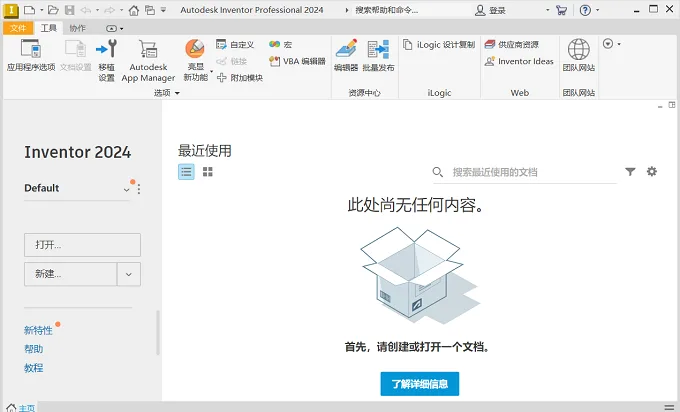Image resolution: width=680 pixels, height=412 pixels.
Task: Open 供应商资源 supplier content
Action: coord(512,44)
